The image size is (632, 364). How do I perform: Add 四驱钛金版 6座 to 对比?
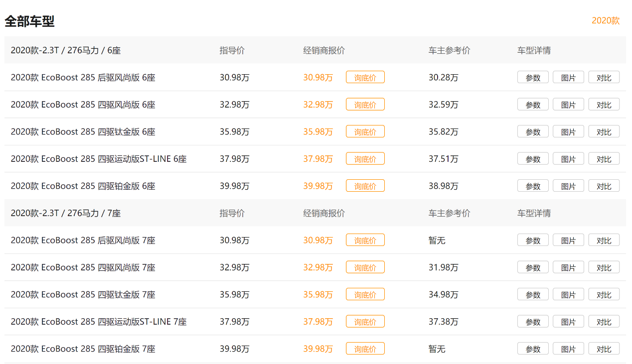(604, 131)
